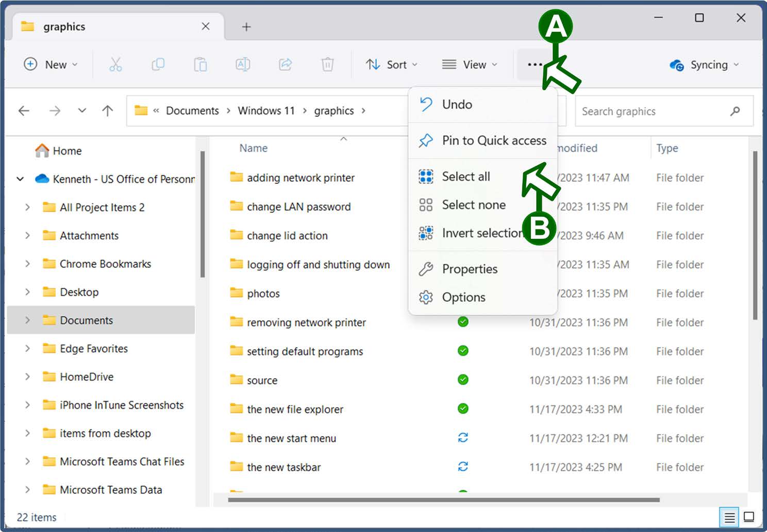
Task: Open a new tab with plus button
Action: (x=246, y=27)
